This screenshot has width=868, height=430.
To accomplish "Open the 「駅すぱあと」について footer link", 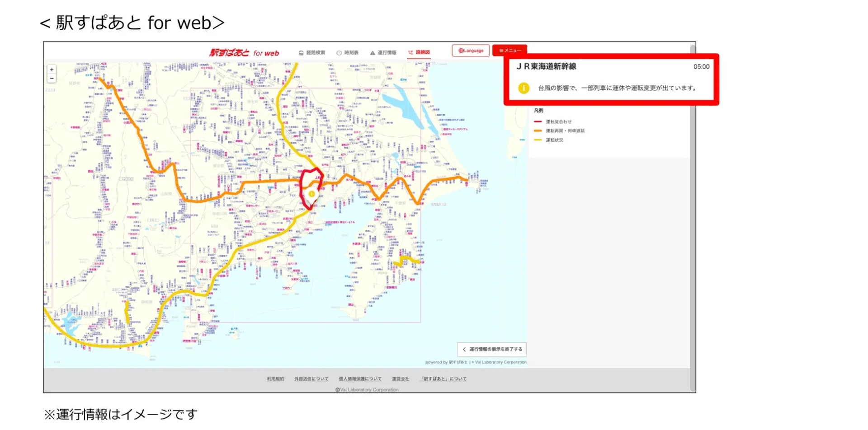I will coord(444,379).
